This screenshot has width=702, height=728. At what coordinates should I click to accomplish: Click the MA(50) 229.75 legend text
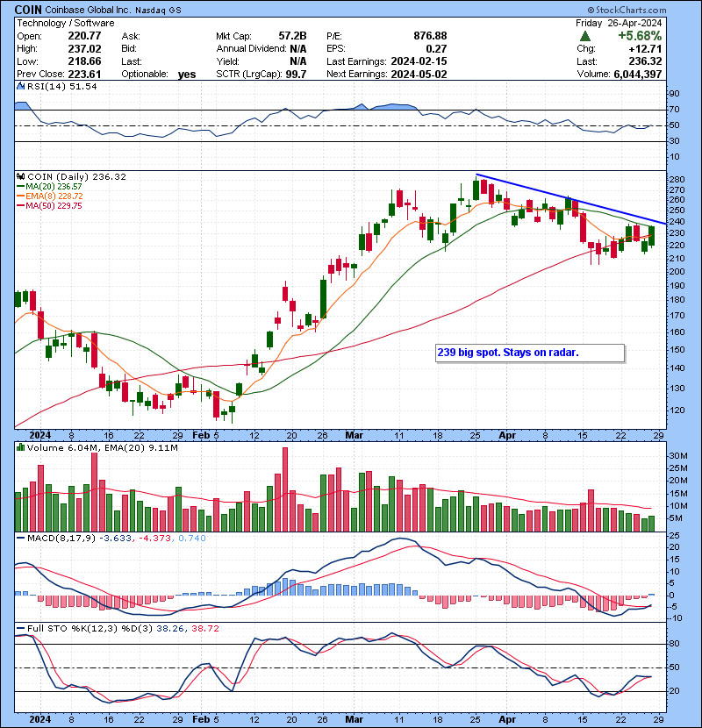click(54, 205)
